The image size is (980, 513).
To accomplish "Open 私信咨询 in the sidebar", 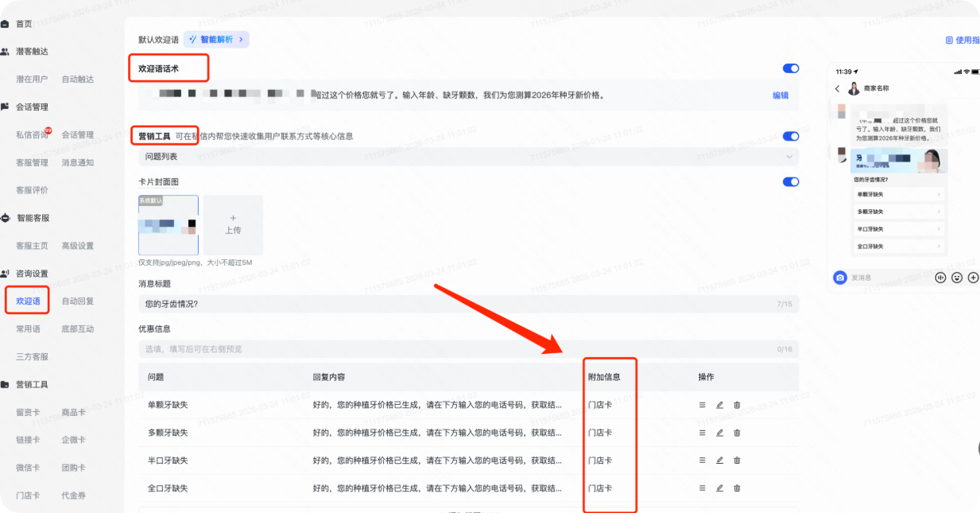I will pyautogui.click(x=32, y=134).
